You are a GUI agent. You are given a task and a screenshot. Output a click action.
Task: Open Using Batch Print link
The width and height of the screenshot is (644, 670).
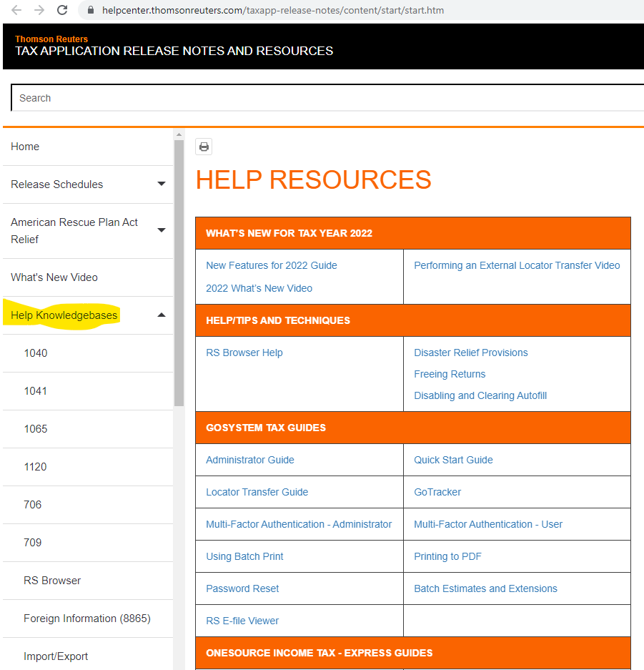pyautogui.click(x=244, y=556)
